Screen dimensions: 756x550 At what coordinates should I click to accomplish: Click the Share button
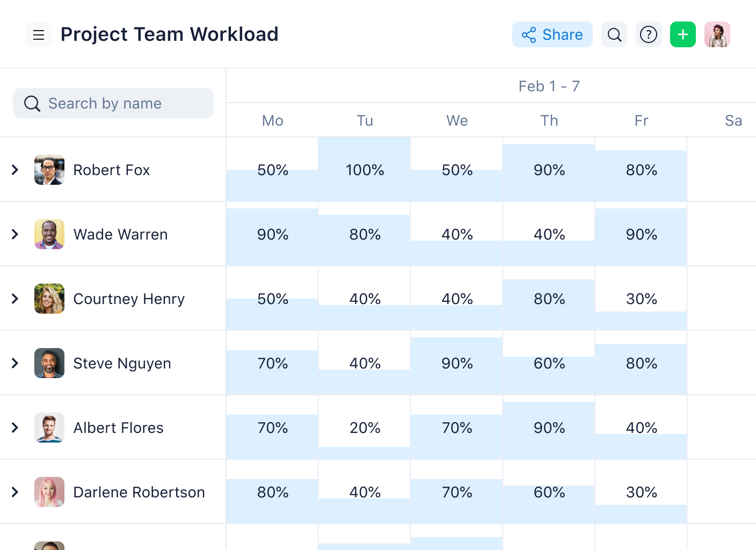tap(552, 35)
